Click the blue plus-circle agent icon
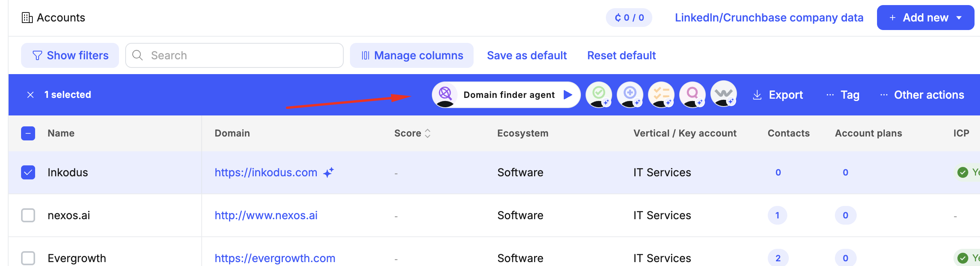Viewport: 980px width, 266px height. [630, 94]
